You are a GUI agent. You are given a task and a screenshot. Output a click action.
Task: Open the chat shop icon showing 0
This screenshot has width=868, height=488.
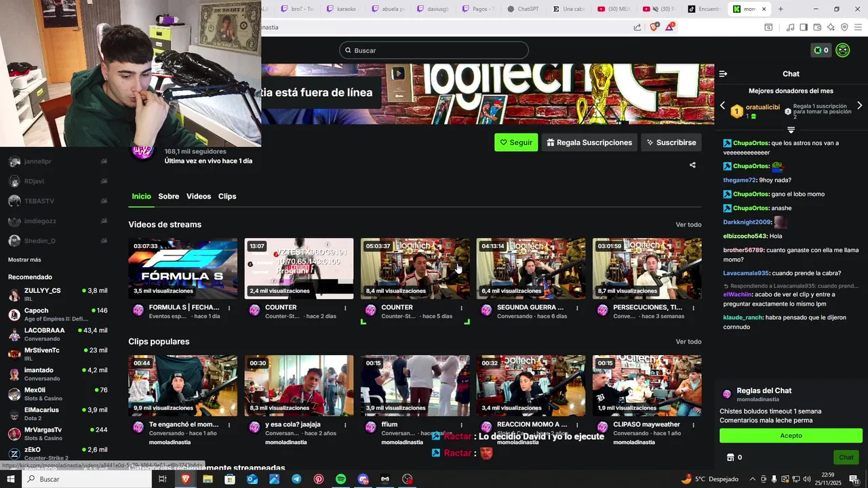734,457
